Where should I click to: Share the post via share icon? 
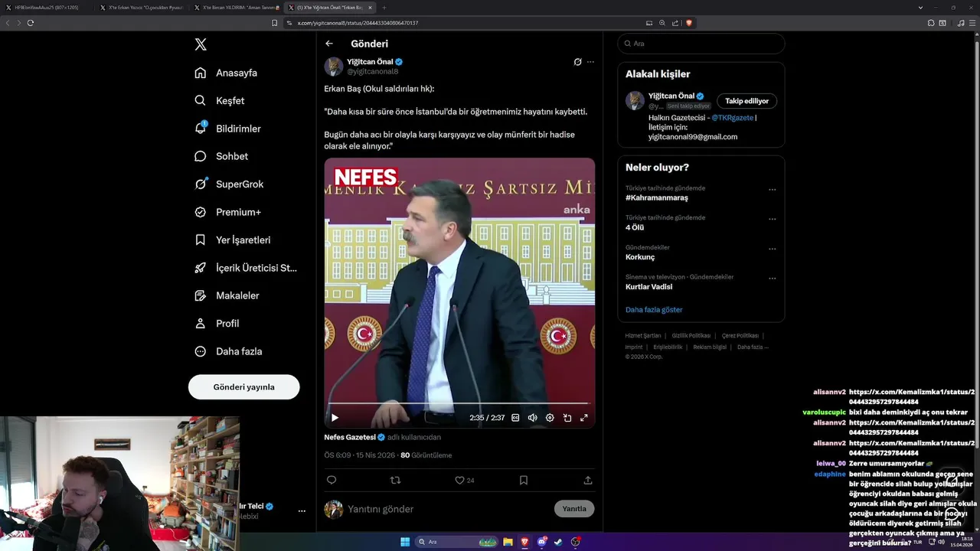coord(588,480)
